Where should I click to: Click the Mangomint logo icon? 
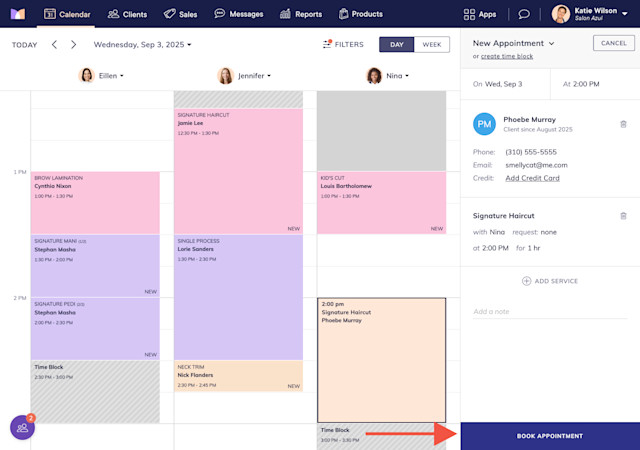(18, 14)
